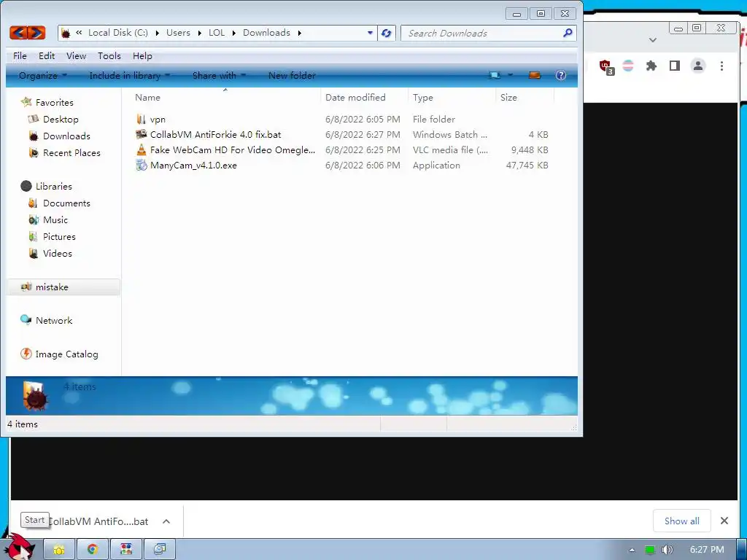Click Show all downloads in browser
747x560 pixels.
pyautogui.click(x=682, y=521)
